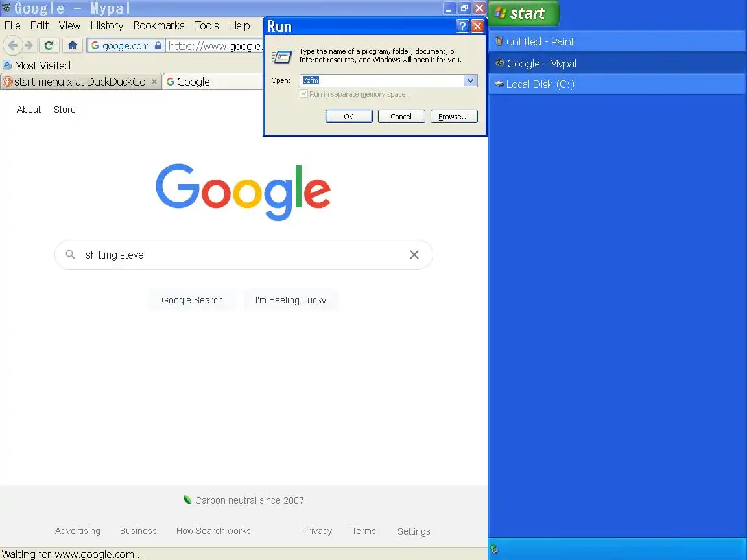Click the padlock icon in the address bar
This screenshot has width=747, height=560.
158,46
